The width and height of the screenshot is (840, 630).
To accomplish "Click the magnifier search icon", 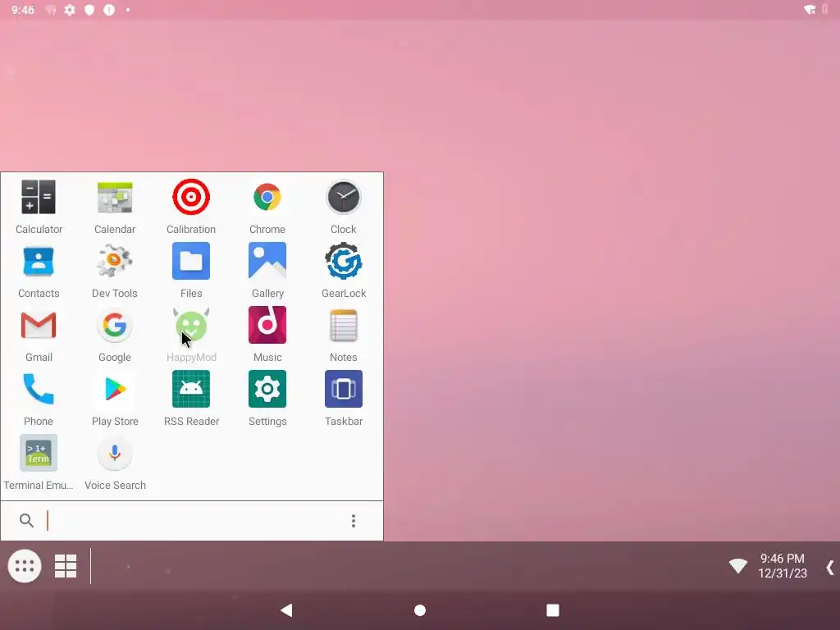I will click(x=26, y=520).
